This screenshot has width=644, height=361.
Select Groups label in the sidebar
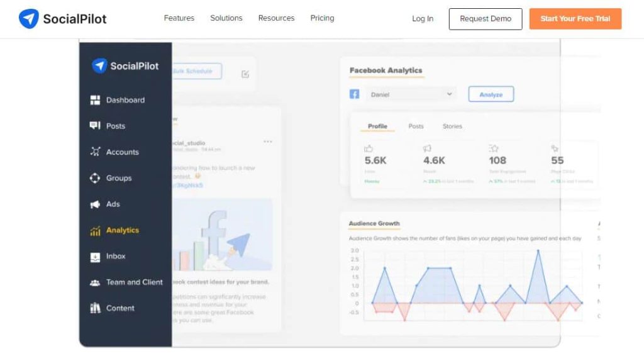[119, 178]
